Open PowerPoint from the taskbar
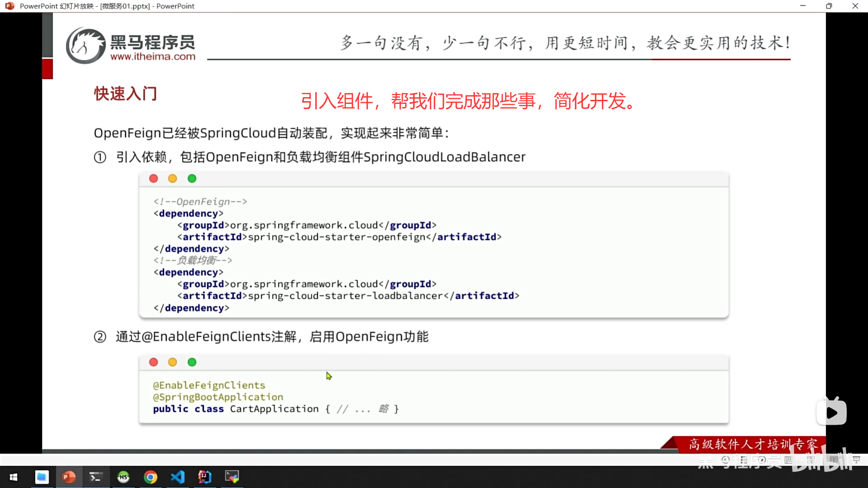 point(69,477)
